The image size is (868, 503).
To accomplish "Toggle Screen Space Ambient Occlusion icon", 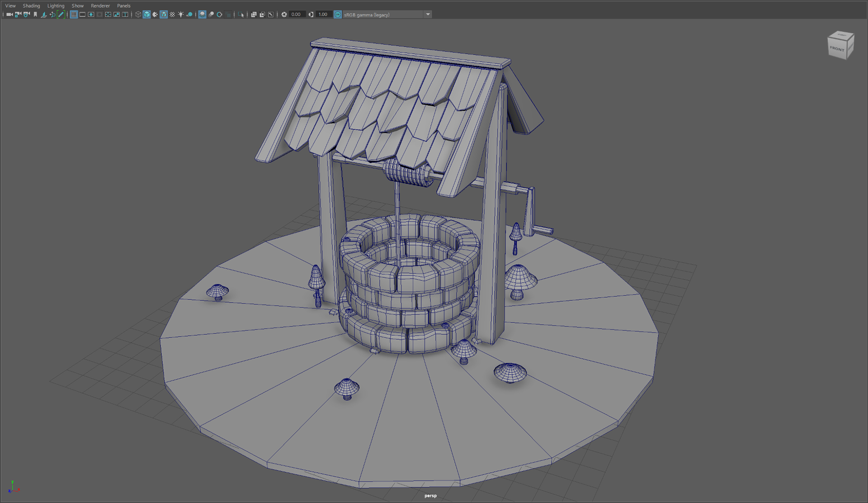I will [202, 14].
